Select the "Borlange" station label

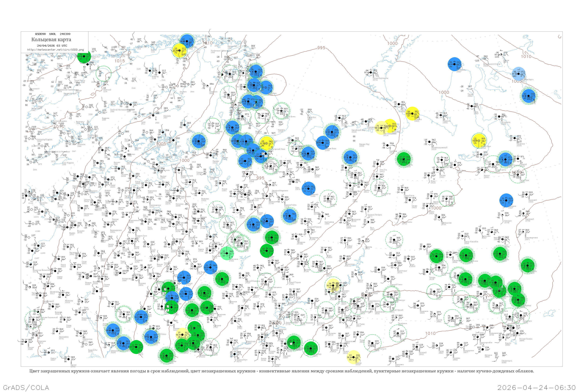(80, 122)
